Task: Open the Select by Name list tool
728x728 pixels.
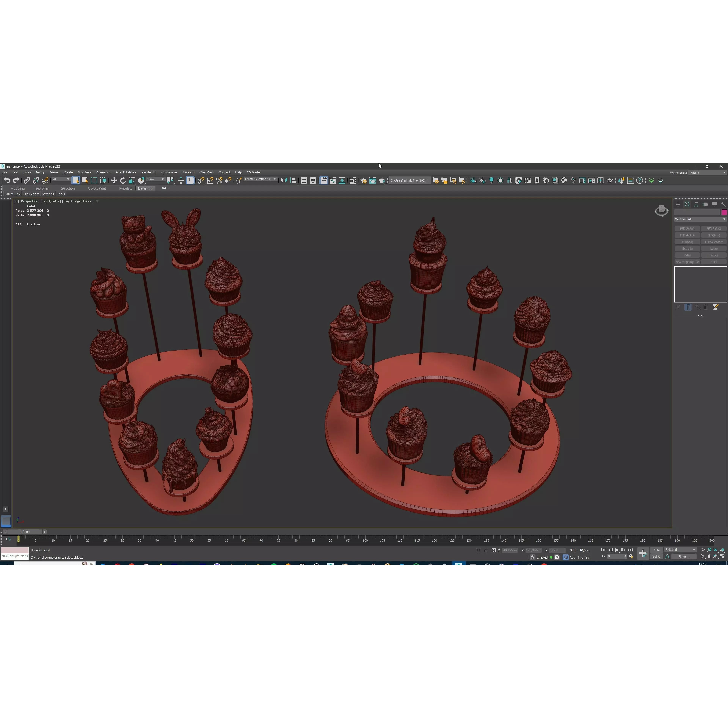Action: (x=85, y=180)
